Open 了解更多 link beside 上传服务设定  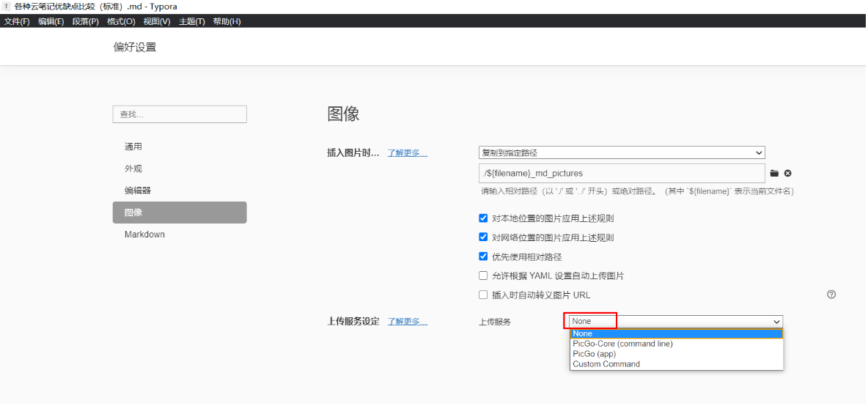[x=408, y=322]
